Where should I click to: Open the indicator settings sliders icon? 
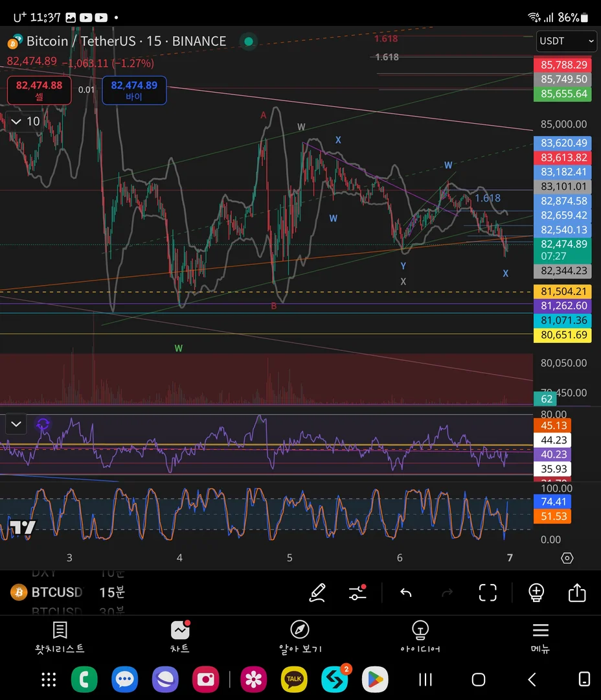point(357,592)
